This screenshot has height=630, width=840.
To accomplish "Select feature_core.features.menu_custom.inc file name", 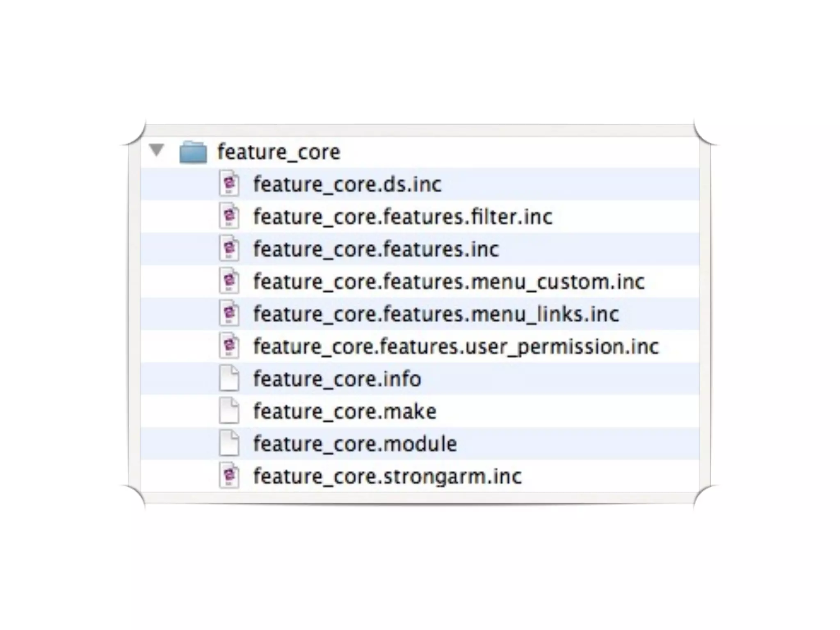I will pyautogui.click(x=449, y=281).
